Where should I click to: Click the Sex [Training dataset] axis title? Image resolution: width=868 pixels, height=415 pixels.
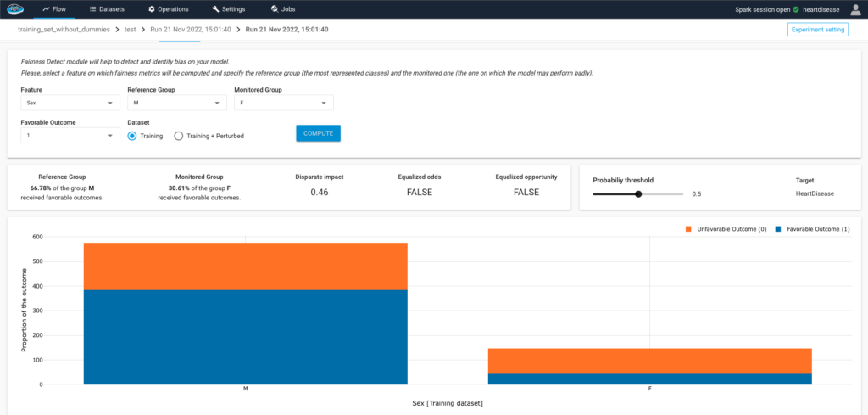[x=448, y=403]
